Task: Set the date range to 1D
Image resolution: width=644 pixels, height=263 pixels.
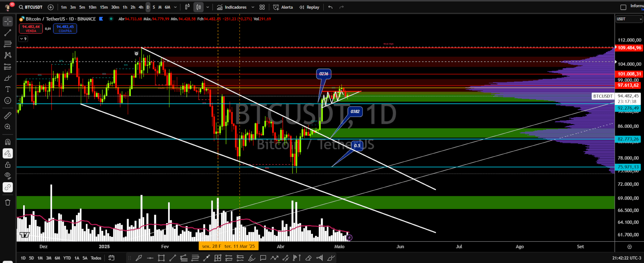Action: coord(23,258)
